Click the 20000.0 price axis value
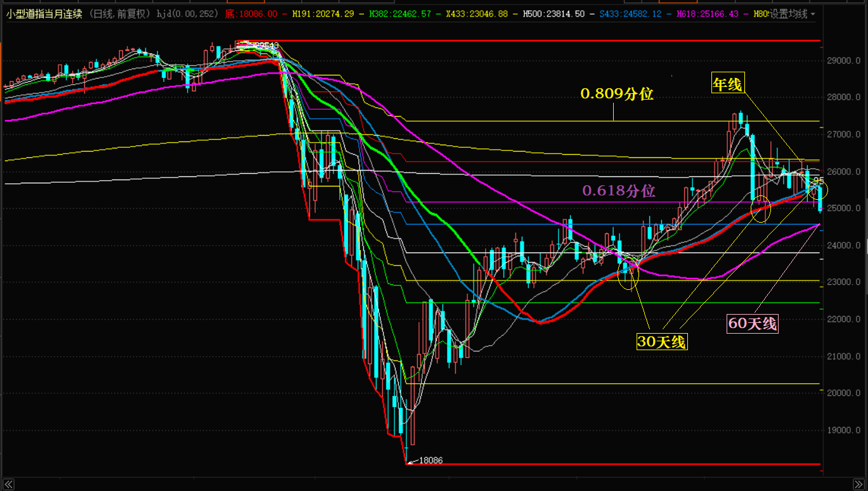868x491 pixels. point(844,393)
